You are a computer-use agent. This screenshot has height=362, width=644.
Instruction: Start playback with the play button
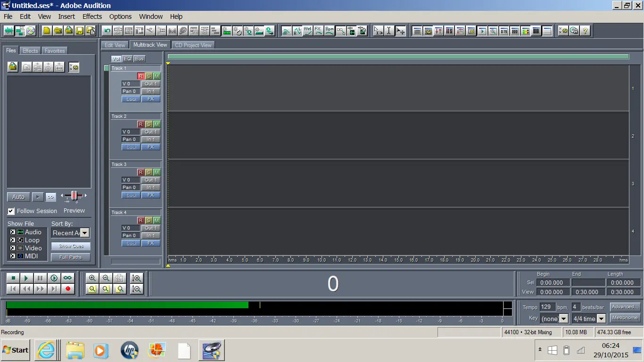click(x=26, y=279)
